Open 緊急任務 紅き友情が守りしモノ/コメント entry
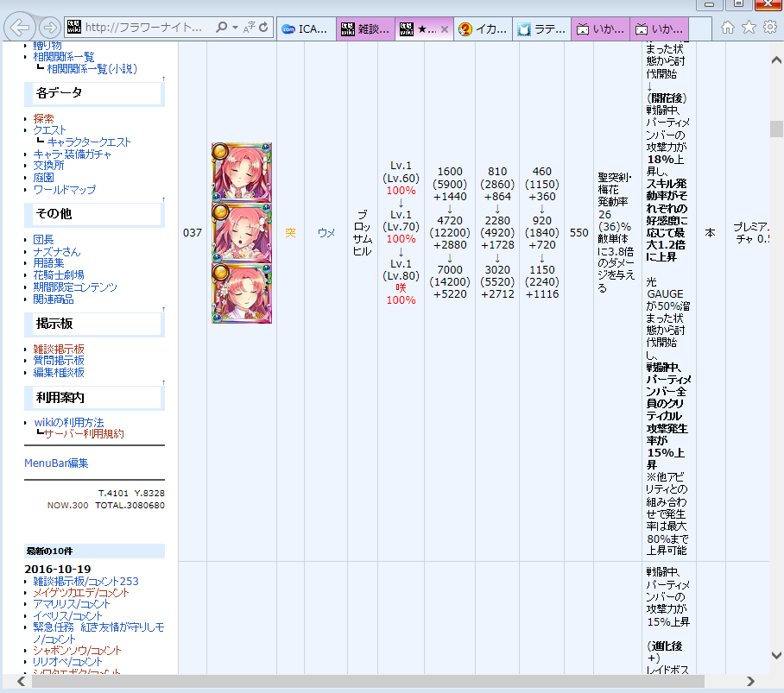784x693 pixels. [x=98, y=633]
